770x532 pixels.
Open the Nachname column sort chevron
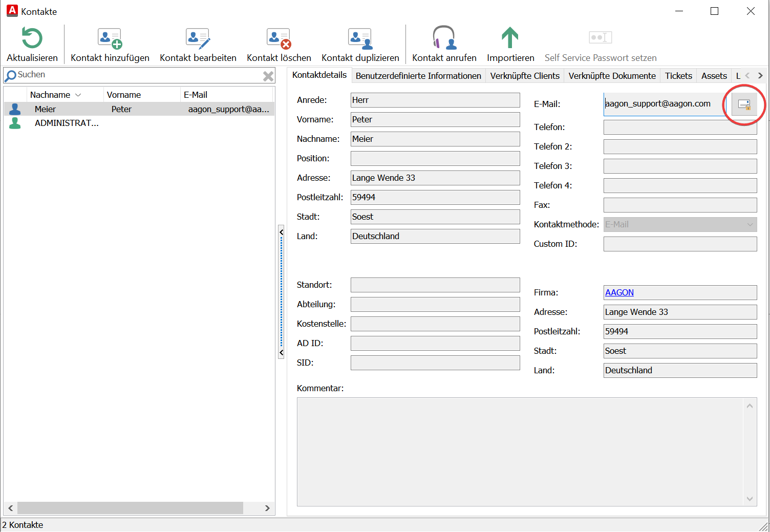(78, 95)
